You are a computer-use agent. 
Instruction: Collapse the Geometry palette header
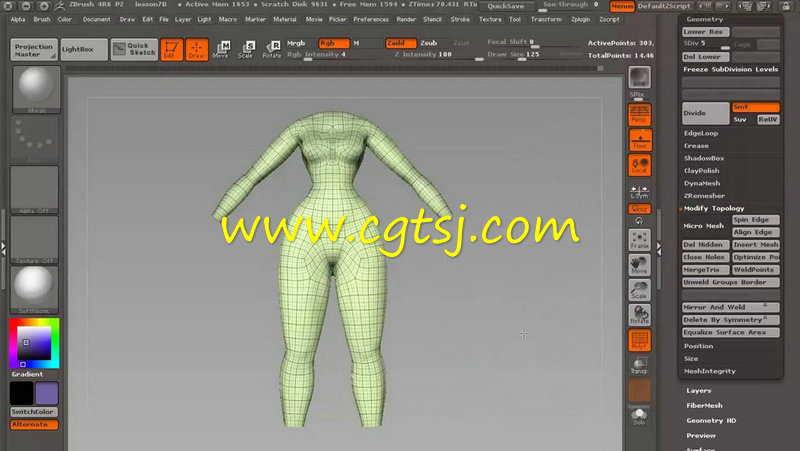click(x=705, y=19)
